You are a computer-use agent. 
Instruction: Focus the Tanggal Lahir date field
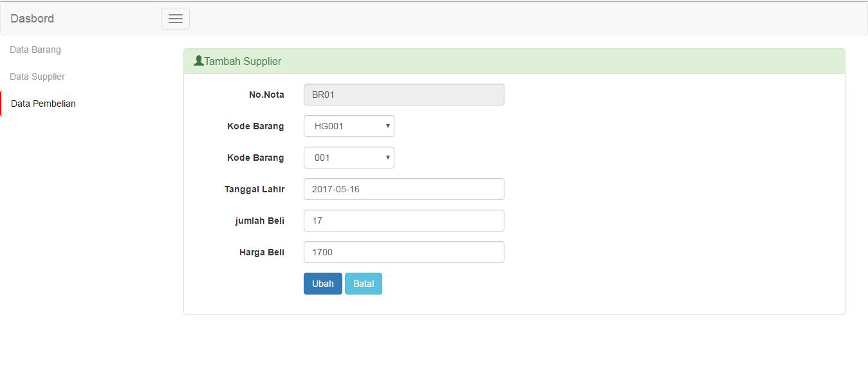pos(404,189)
